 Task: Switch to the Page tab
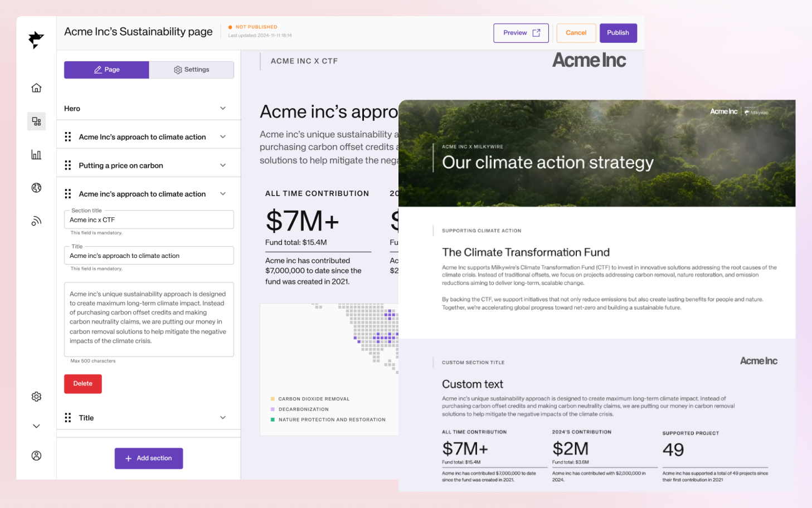106,70
